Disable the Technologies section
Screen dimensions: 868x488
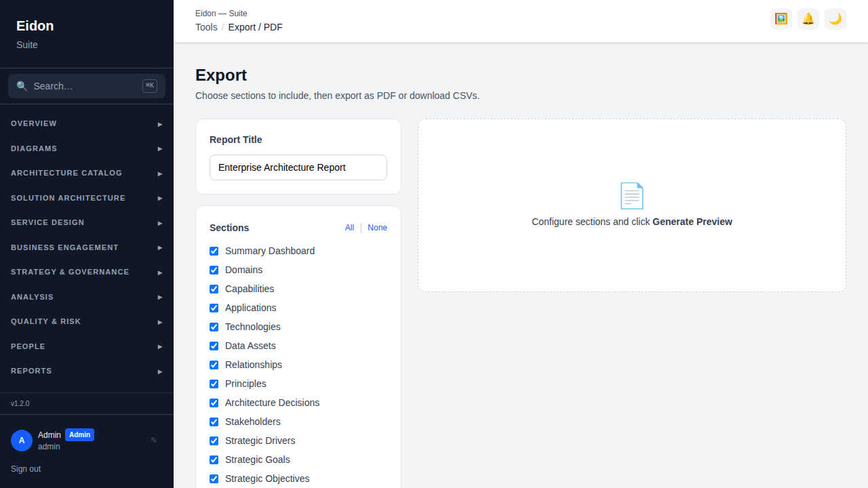pos(214,327)
